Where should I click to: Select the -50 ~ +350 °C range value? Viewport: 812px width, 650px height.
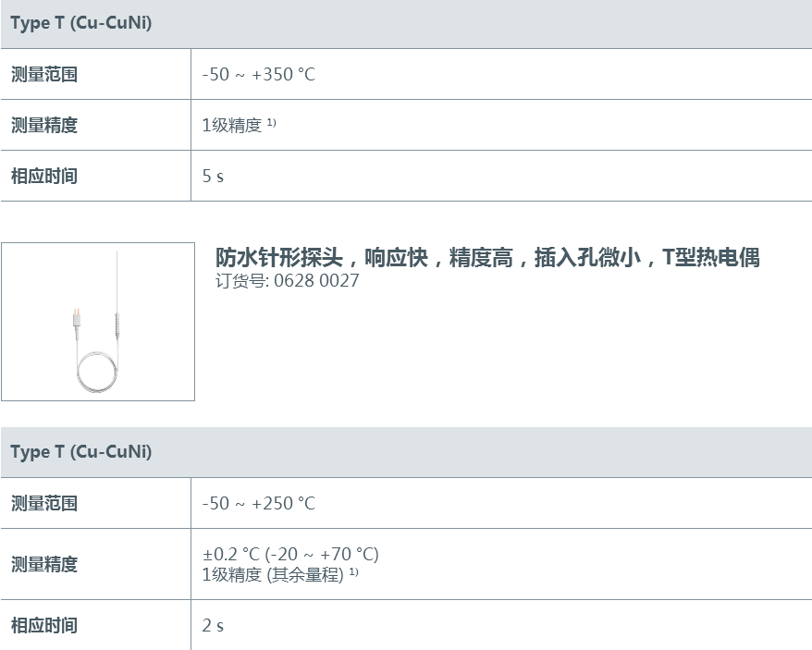click(x=258, y=75)
